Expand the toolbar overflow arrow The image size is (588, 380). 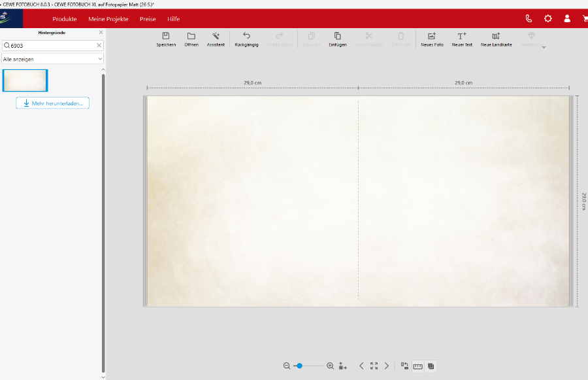tap(544, 47)
